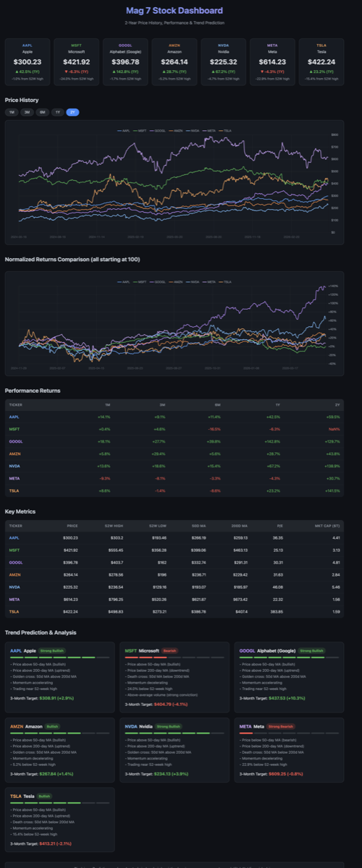362x868 pixels.
Task: Click the Strong Bearish badge on META trend card
Action: point(280,726)
